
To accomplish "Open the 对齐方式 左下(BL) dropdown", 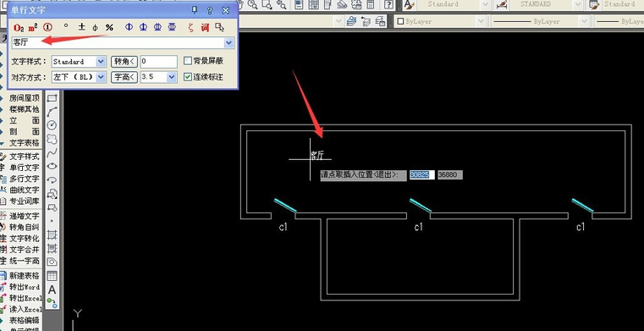I will click(101, 77).
